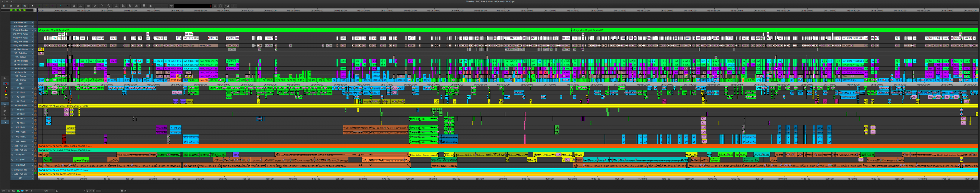Click the green toggle at bottom bar

click(18, 191)
